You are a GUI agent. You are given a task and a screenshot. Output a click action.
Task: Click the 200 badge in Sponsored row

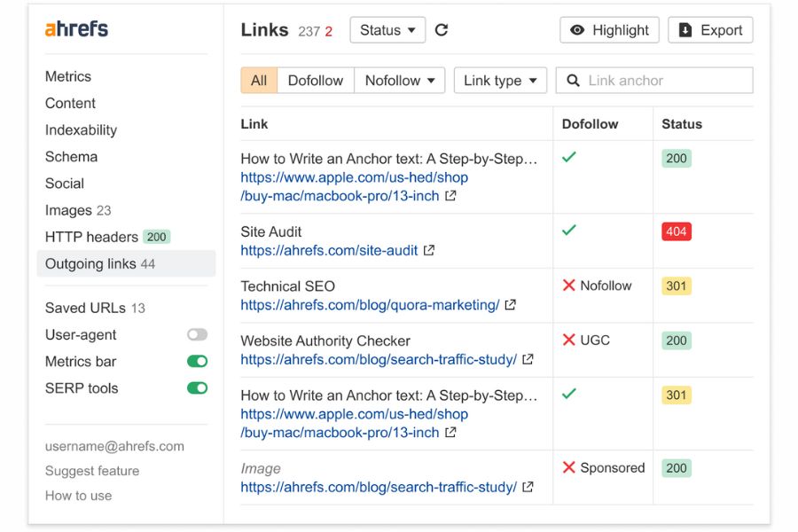coord(676,468)
